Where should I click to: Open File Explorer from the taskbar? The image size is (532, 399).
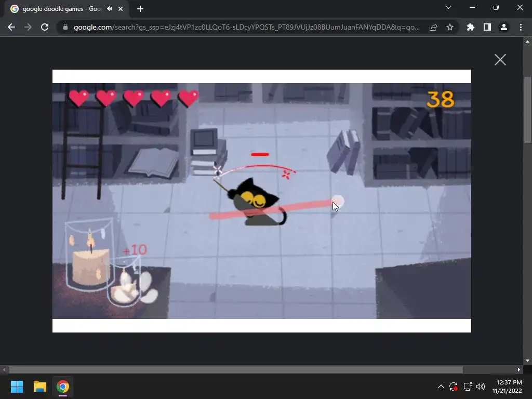click(39, 387)
